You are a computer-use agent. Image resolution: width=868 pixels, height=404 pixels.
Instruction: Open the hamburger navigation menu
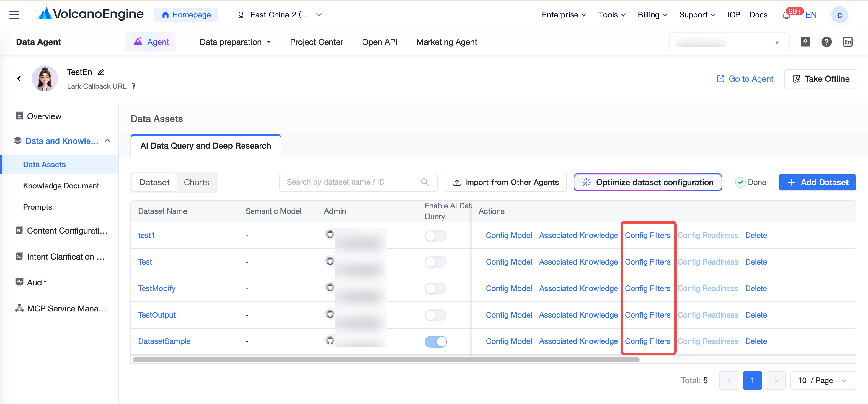coord(14,15)
